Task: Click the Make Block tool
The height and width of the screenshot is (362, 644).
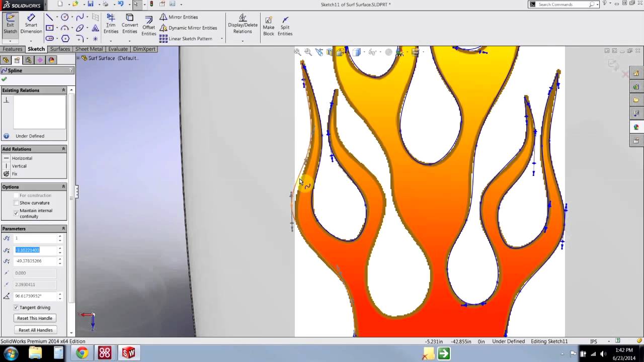Action: (x=269, y=26)
